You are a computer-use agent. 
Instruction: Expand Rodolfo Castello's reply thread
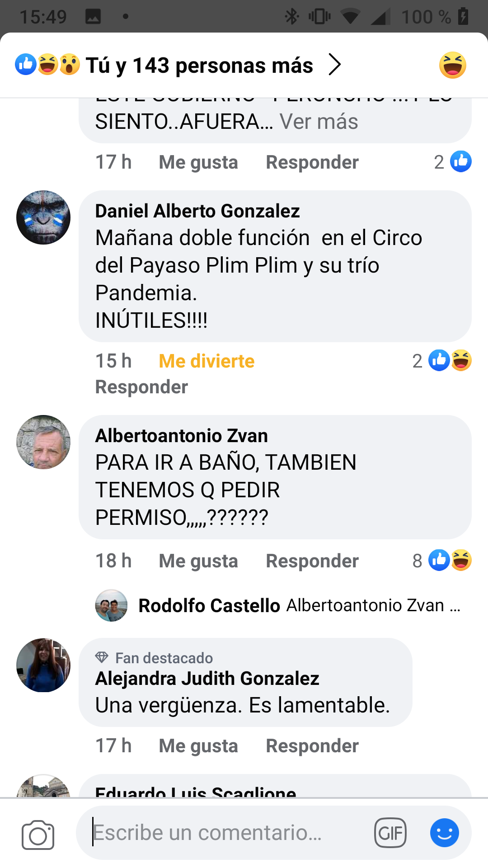278,605
